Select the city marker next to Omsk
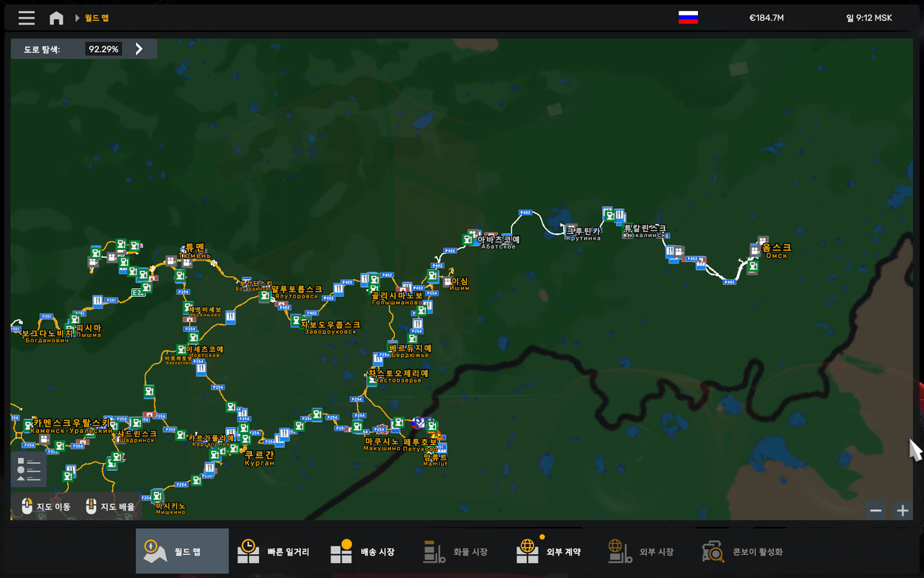The height and width of the screenshot is (578, 924). point(755,251)
